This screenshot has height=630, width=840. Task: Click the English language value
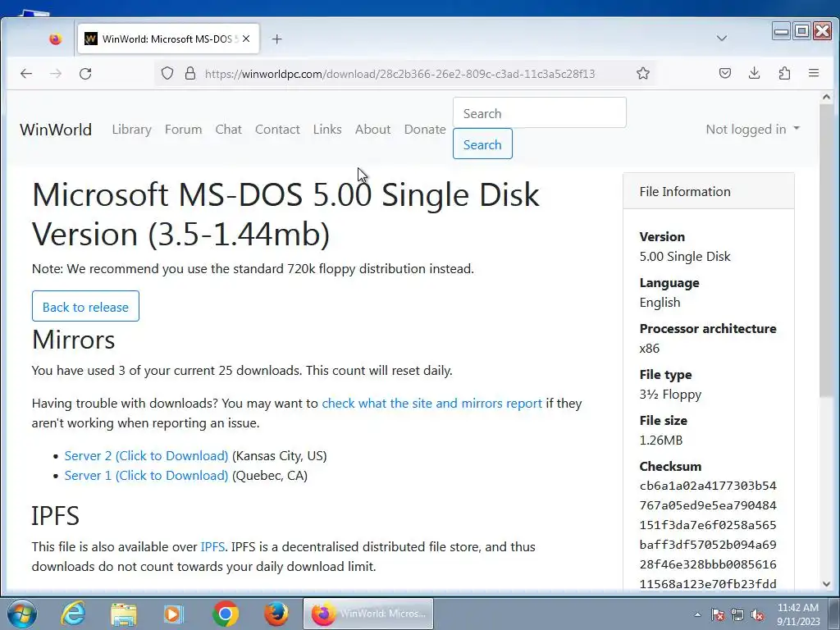[x=660, y=302]
